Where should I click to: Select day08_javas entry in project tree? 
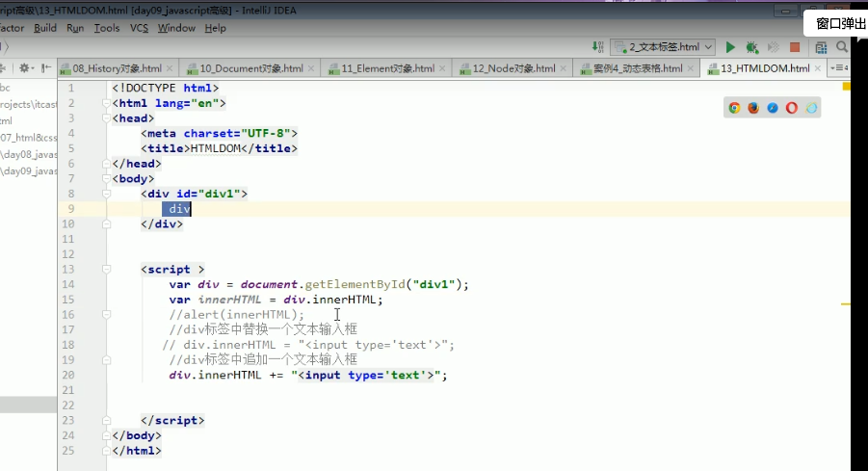(x=29, y=154)
